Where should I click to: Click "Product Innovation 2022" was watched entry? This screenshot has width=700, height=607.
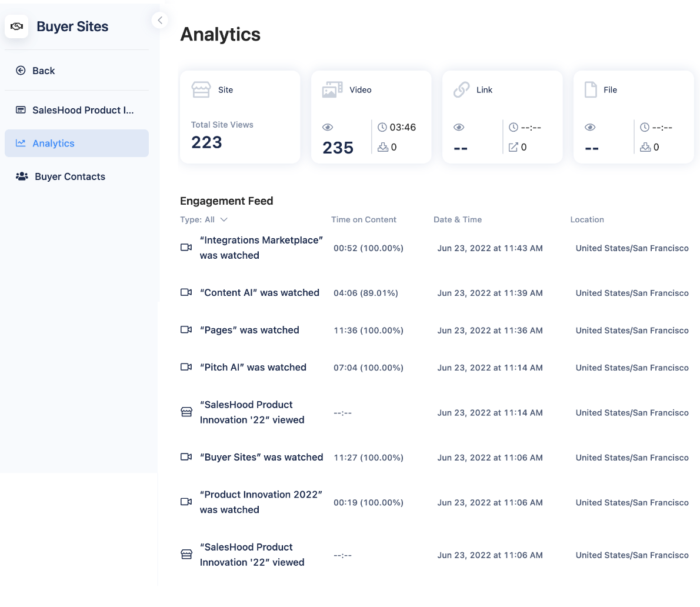pyautogui.click(x=261, y=502)
